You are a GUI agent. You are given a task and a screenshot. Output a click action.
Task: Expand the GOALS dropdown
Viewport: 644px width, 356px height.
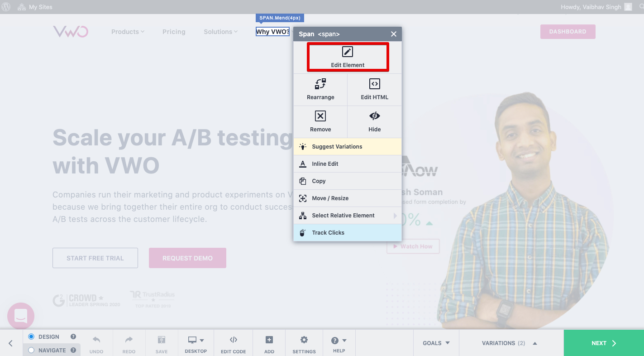click(436, 343)
